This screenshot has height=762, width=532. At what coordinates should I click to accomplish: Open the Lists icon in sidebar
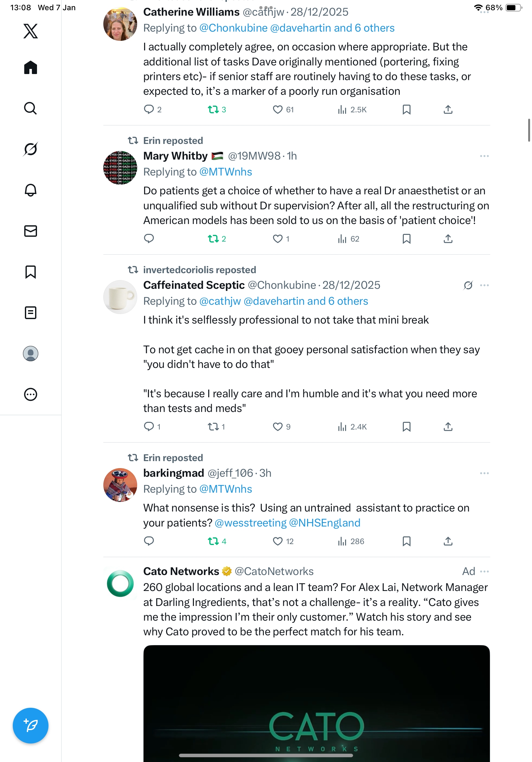coord(31,313)
